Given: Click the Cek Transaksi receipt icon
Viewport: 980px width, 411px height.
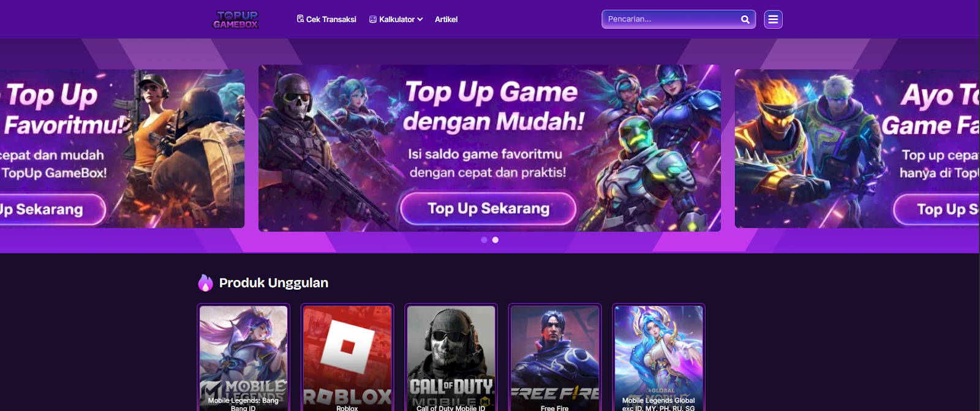Looking at the screenshot, I should click(x=300, y=19).
